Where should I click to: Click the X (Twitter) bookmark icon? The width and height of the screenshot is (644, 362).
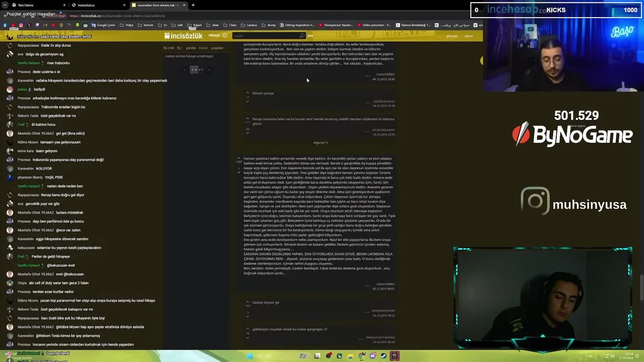[x=29, y=25]
